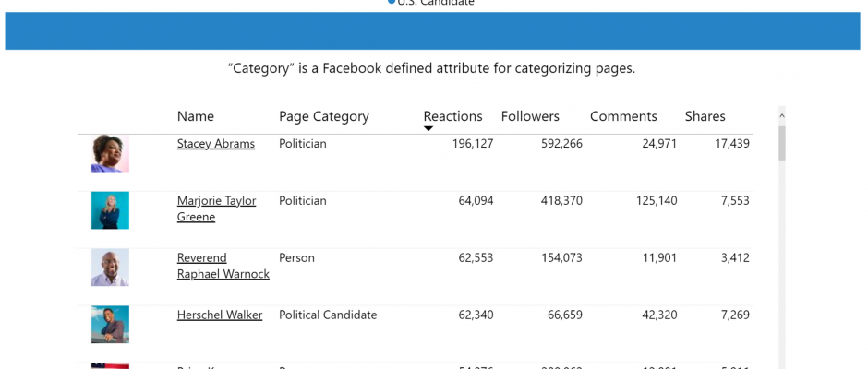The image size is (868, 369).
Task: Click Person category in Warnock row
Action: tap(296, 257)
